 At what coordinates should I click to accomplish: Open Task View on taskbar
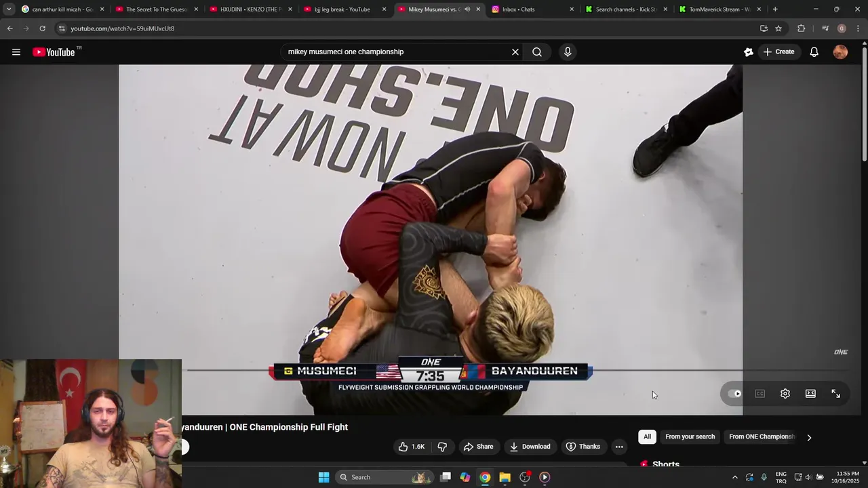tap(446, 477)
